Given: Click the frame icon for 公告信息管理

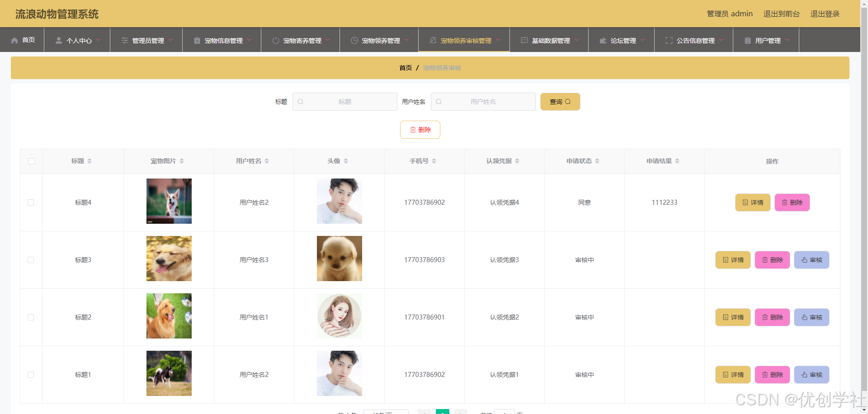Looking at the screenshot, I should point(669,40).
